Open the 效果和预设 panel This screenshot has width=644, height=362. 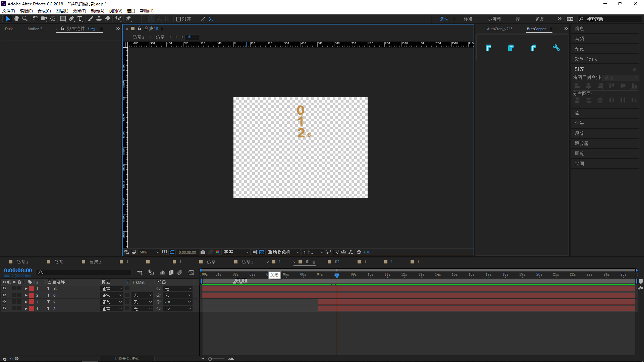(x=586, y=59)
